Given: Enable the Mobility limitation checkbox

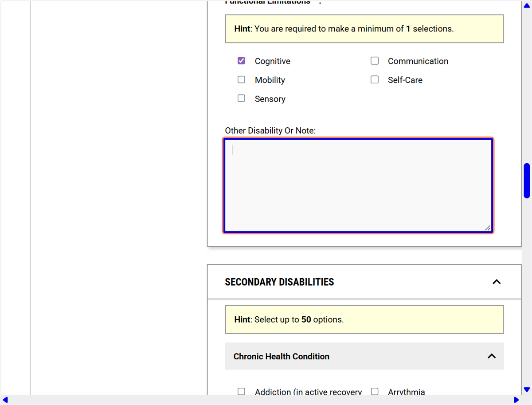Looking at the screenshot, I should 241,80.
